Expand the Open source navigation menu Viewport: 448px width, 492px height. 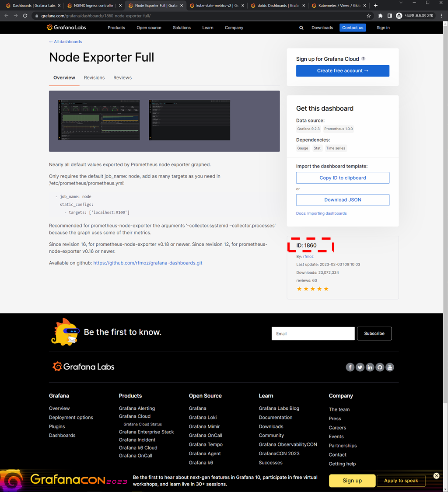[149, 28]
